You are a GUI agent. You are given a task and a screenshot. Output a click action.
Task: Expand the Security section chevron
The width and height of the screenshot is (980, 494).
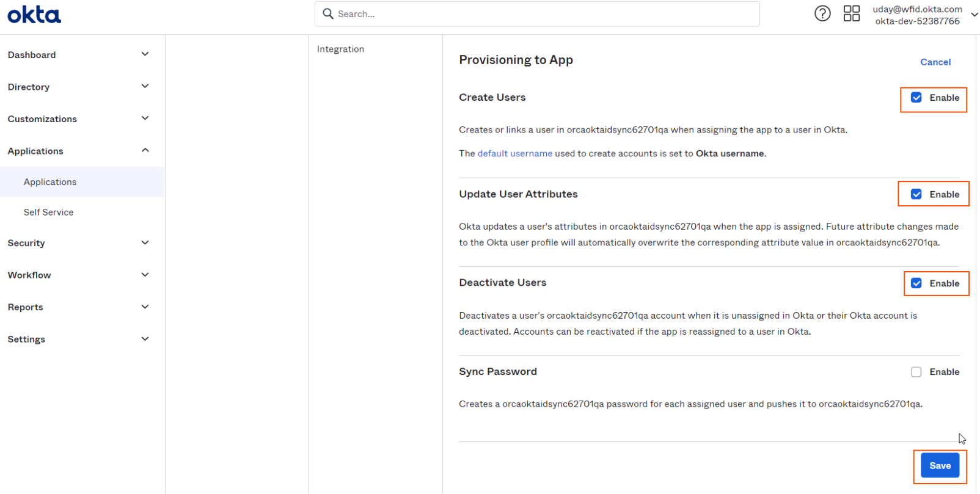(x=145, y=242)
